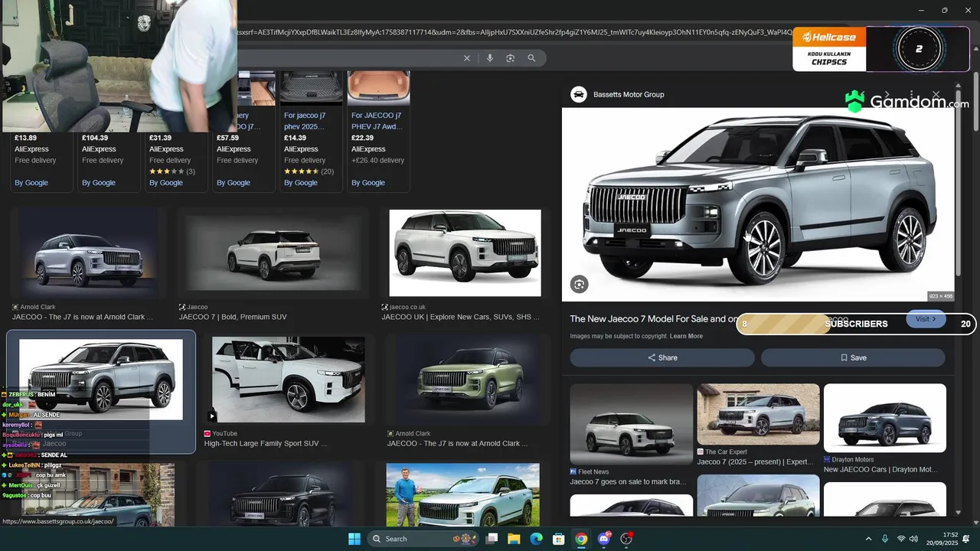Click 'Jaecoo 7 goes on sale to mark bra...' caption

pos(628,482)
